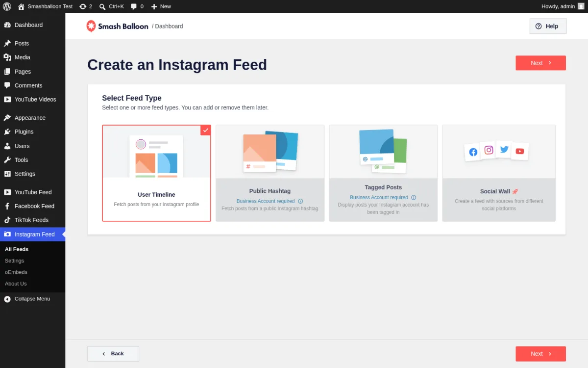Screen dimensions: 588x368
Task: Click the Posts pin icon
Action: [7, 43]
